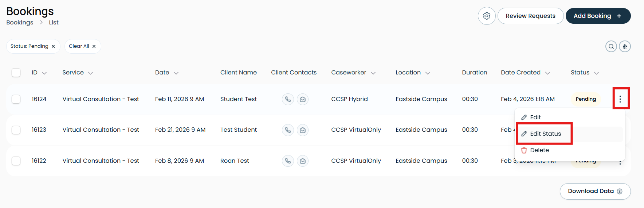Call client for booking 16124

pyautogui.click(x=288, y=99)
